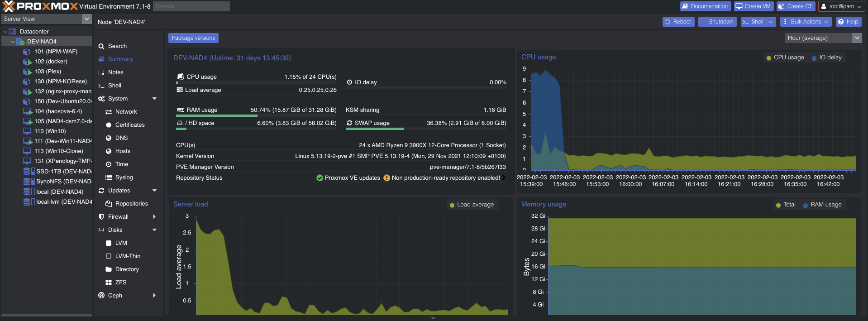The height and width of the screenshot is (321, 868).
Task: Open the Syslog menu item
Action: click(x=129, y=177)
